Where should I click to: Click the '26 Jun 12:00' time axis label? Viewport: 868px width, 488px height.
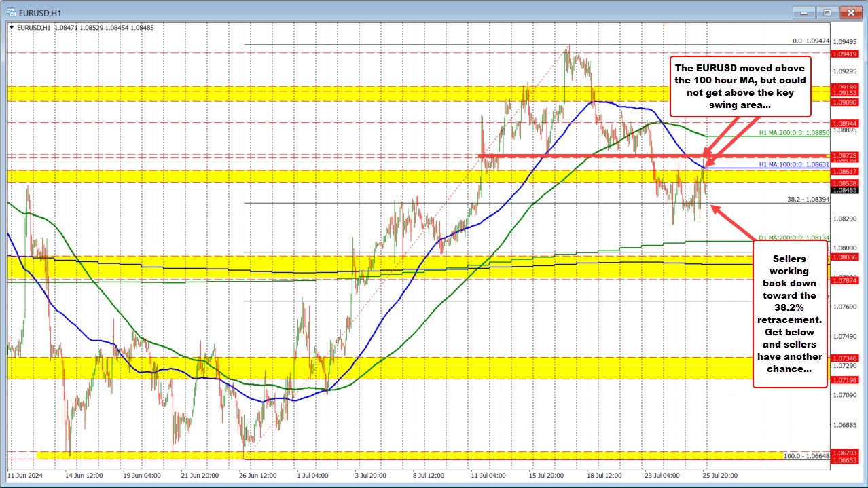click(258, 476)
